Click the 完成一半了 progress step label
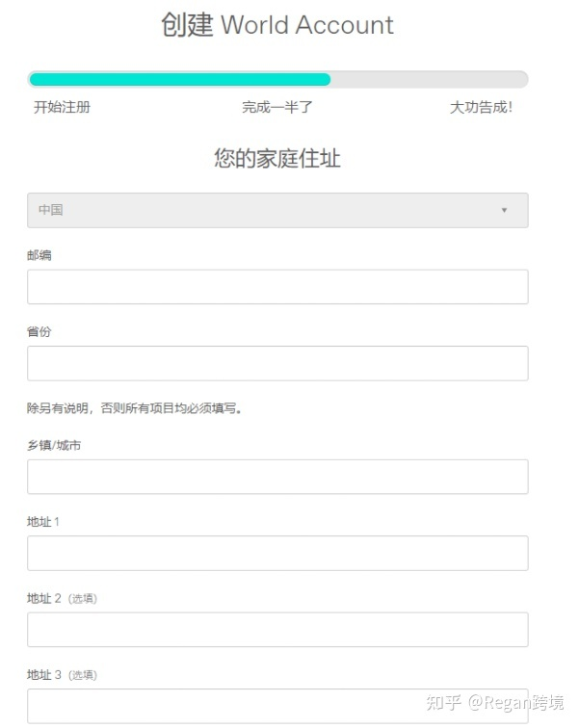This screenshot has height=728, width=579. click(x=277, y=107)
